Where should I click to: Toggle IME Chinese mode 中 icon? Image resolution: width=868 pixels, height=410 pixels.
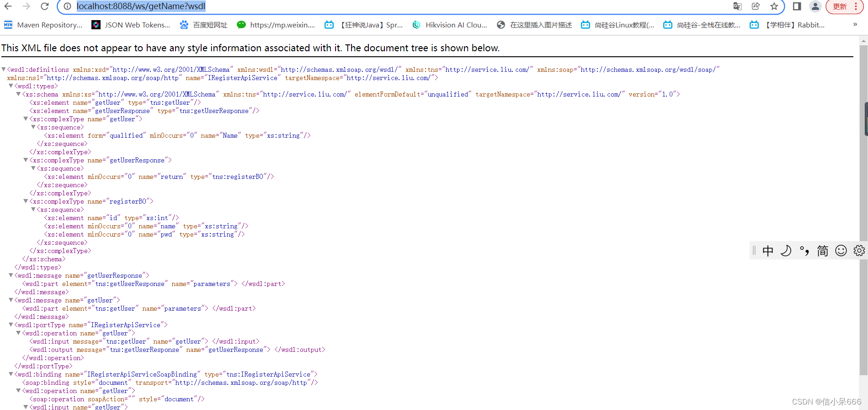[x=768, y=251]
